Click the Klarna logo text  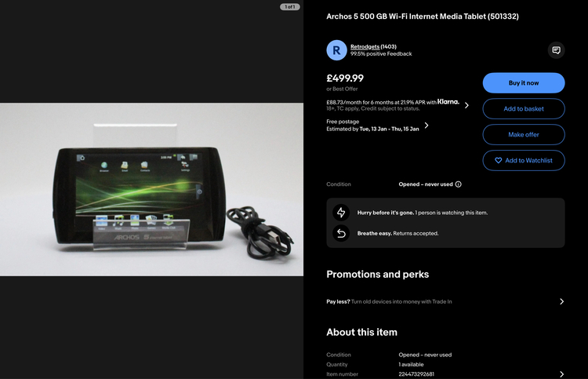(448, 101)
